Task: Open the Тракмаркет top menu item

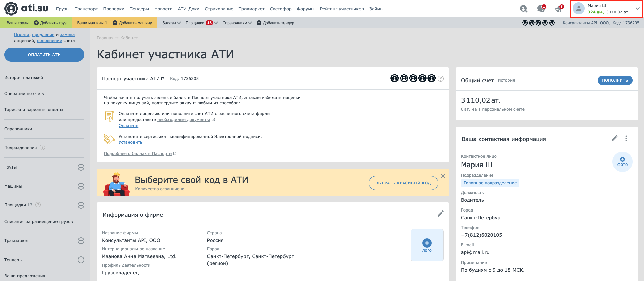Action: pos(252,9)
